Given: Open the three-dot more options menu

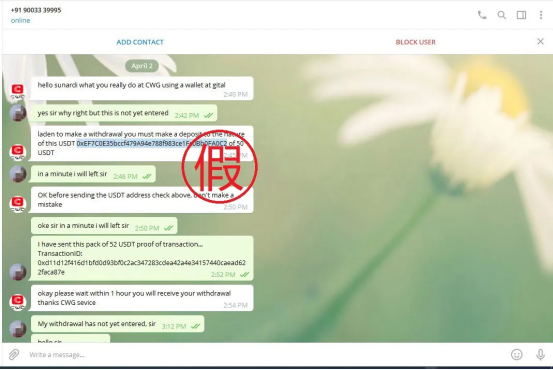Looking at the screenshot, I should (x=541, y=15).
